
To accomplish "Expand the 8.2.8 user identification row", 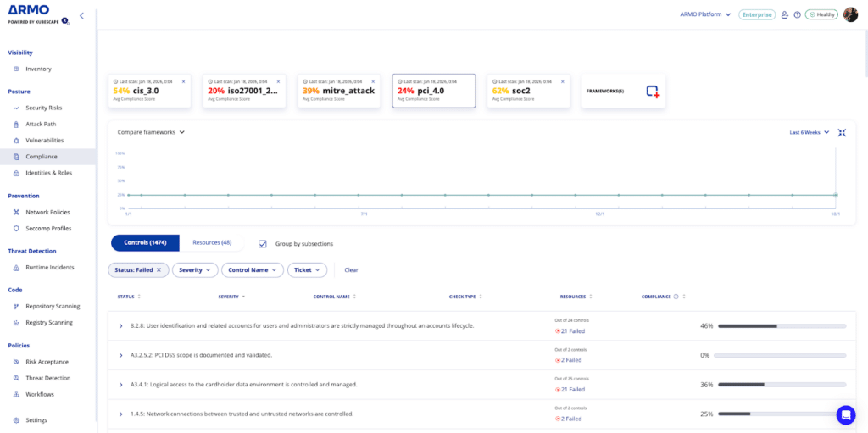I will pyautogui.click(x=121, y=326).
